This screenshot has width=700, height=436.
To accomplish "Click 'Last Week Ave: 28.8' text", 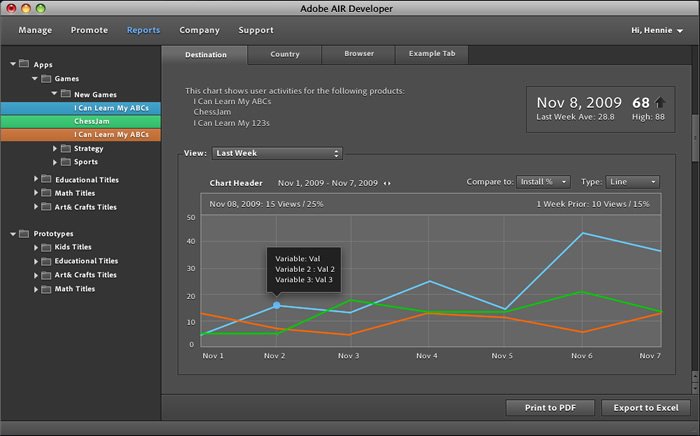I will coord(575,117).
